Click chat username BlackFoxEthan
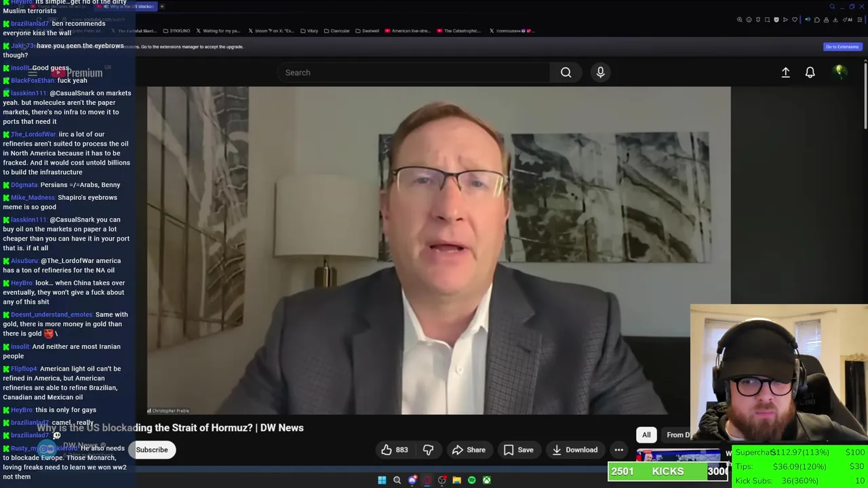Viewport: 868px width, 488px height. 33,81
